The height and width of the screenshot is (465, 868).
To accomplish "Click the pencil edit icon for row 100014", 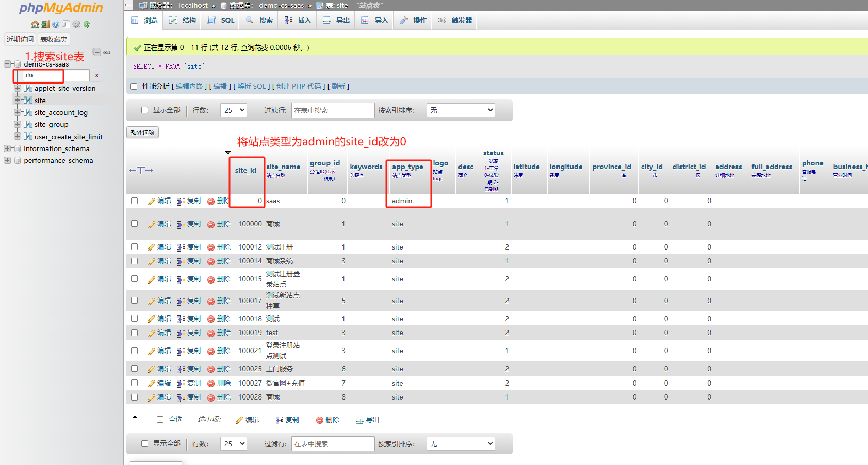I will click(151, 261).
